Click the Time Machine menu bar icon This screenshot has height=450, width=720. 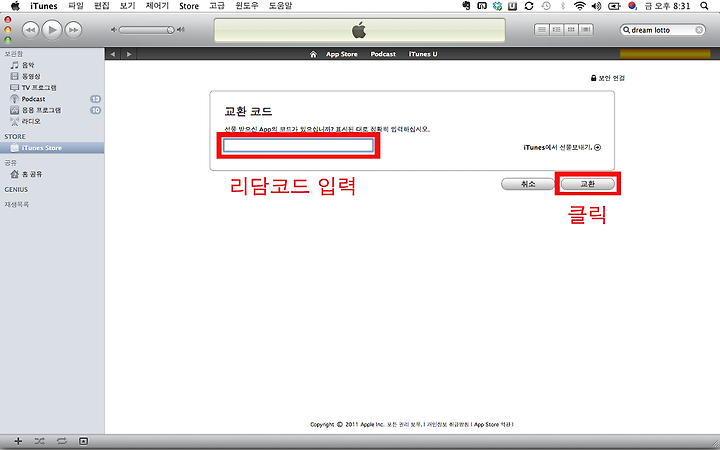pyautogui.click(x=546, y=6)
